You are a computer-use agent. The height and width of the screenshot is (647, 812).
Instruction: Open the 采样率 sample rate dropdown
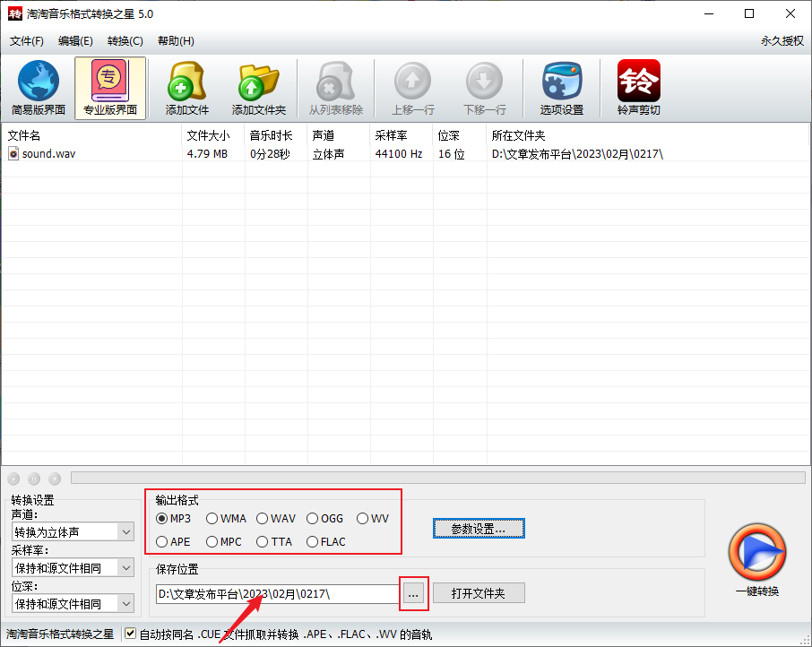tap(73, 568)
